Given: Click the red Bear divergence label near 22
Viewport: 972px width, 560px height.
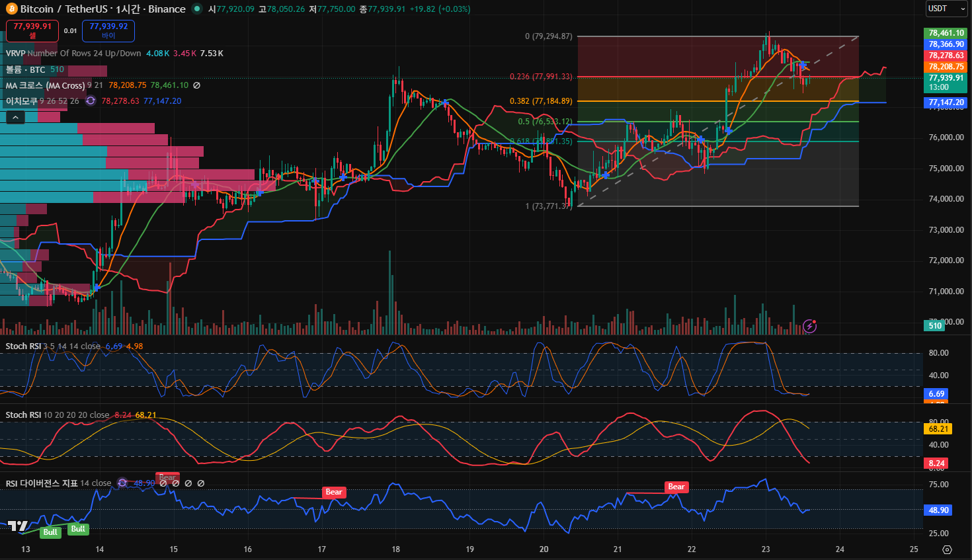Looking at the screenshot, I should (676, 487).
